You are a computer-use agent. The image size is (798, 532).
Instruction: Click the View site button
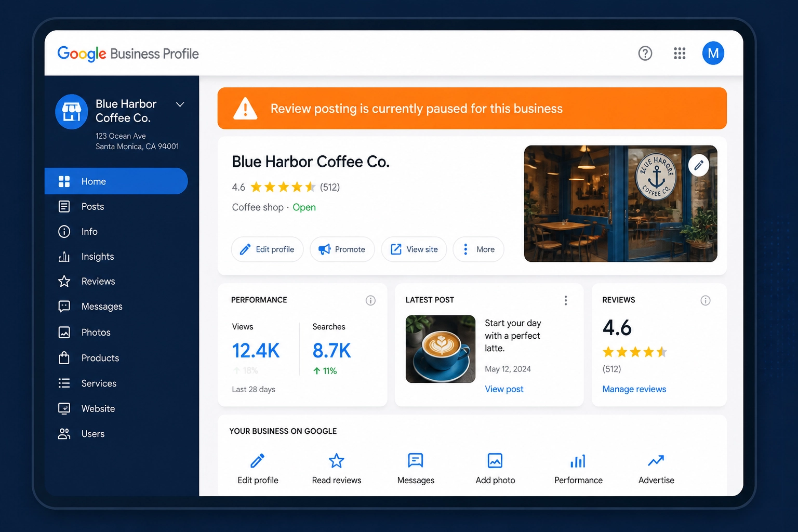click(414, 249)
